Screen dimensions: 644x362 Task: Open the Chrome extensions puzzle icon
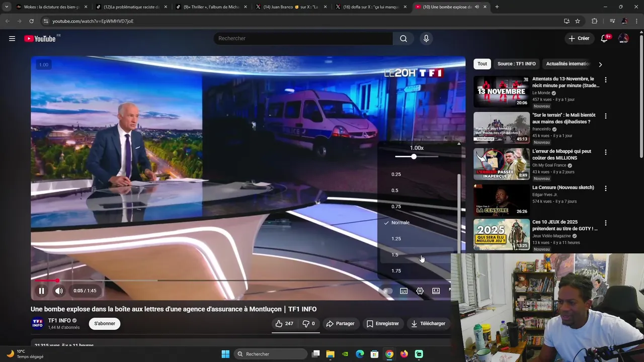coord(595,21)
